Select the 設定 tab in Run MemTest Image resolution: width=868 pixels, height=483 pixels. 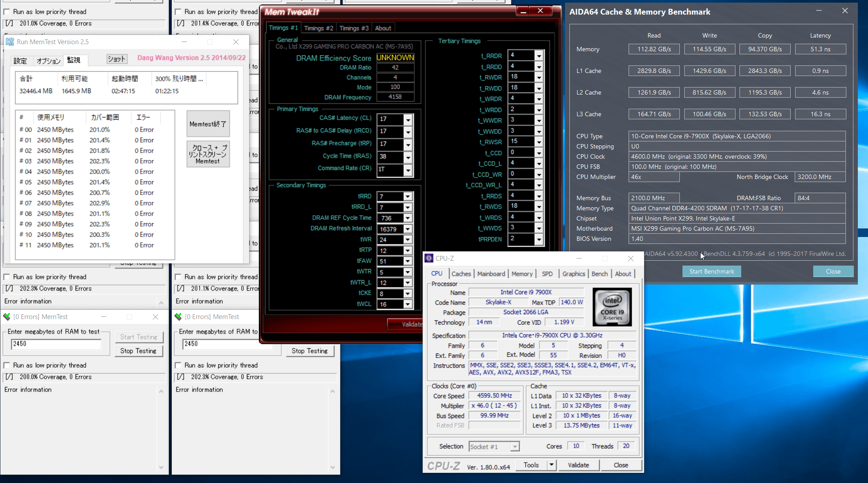(x=20, y=61)
